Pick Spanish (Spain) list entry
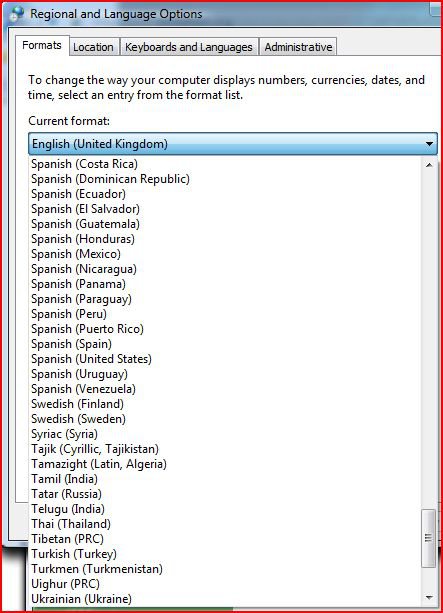This screenshot has height=613, width=443. (x=225, y=344)
